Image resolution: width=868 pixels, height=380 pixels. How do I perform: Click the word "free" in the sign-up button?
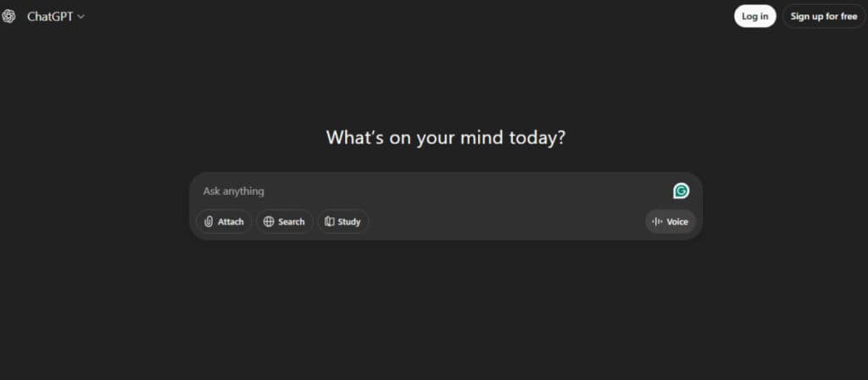click(849, 16)
